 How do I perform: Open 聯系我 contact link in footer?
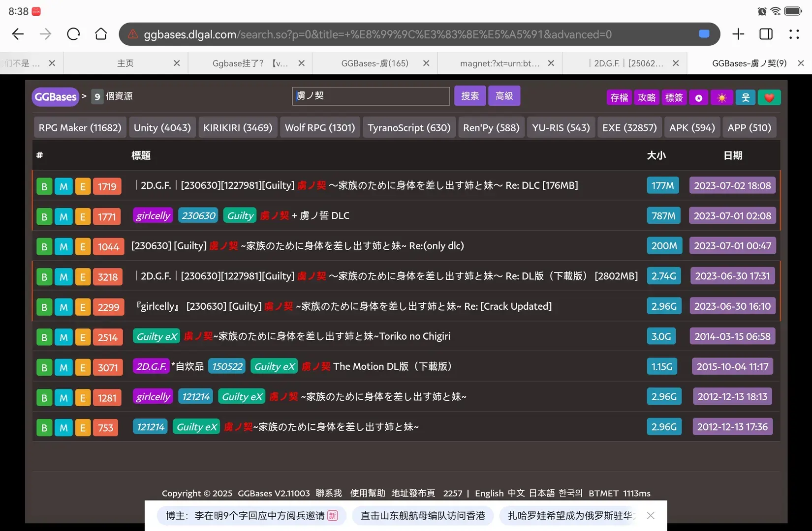pyautogui.click(x=329, y=493)
